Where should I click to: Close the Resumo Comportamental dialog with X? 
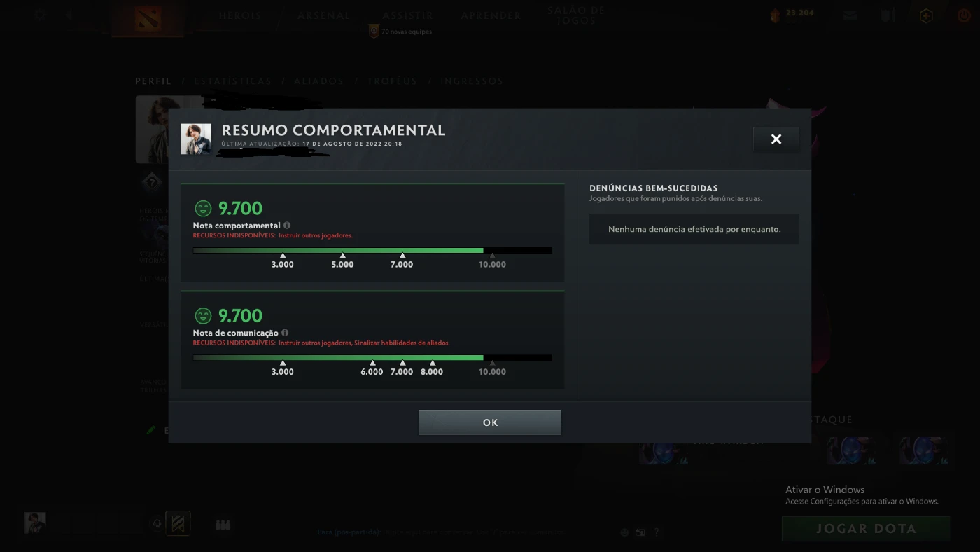click(776, 139)
